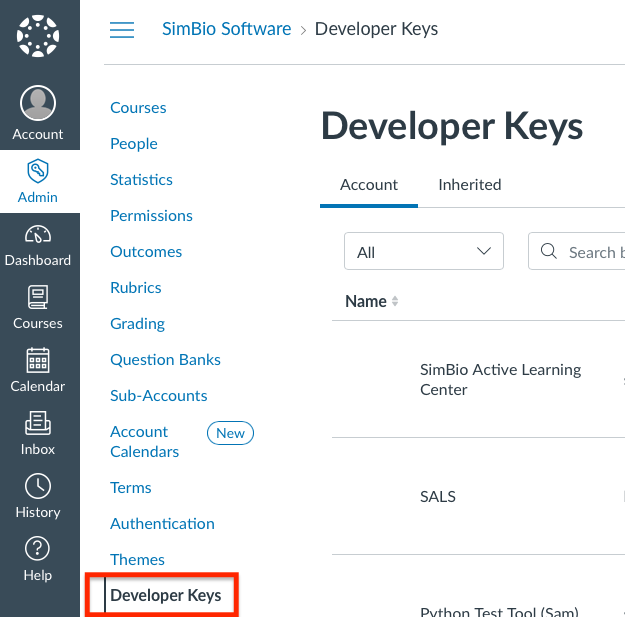Open the Sub-Accounts link
Screen dimensions: 625x617
point(159,395)
